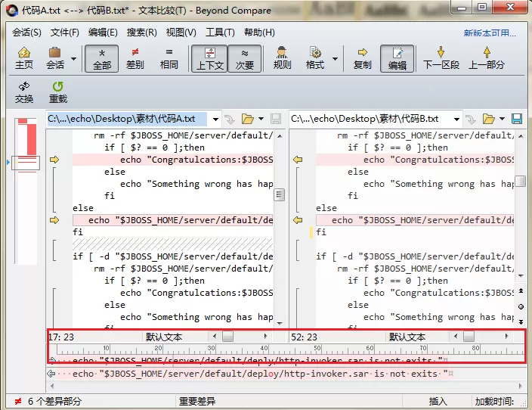Click the right pane 默认文本 label
Image resolution: width=532 pixels, height=410 pixels.
pyautogui.click(x=407, y=337)
